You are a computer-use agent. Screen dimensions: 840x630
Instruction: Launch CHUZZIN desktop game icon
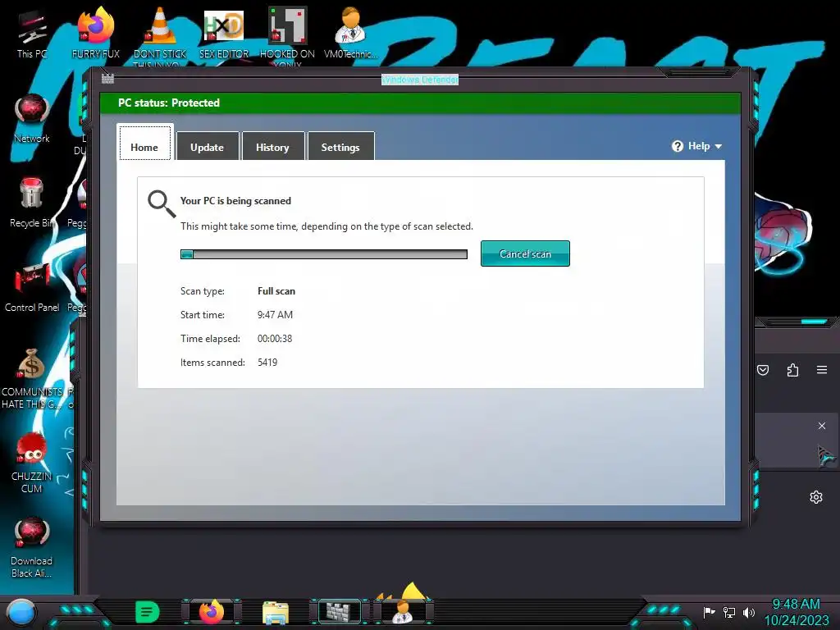[x=32, y=463]
